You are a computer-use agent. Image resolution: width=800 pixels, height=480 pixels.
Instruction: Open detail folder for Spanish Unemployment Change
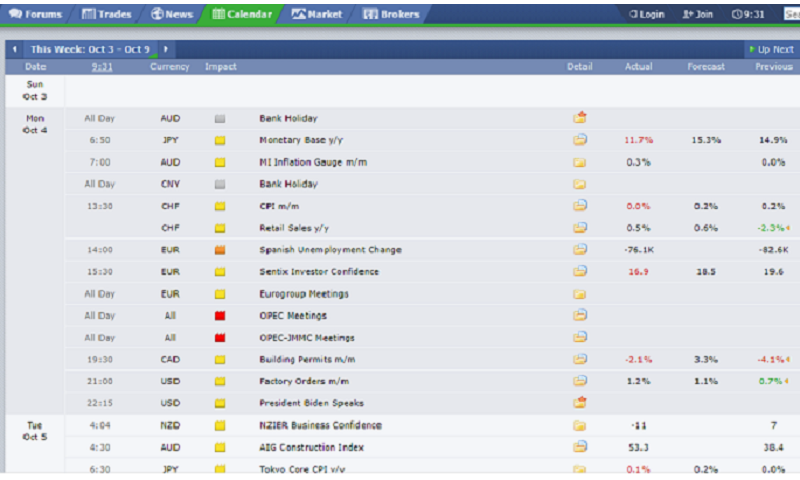(x=579, y=250)
